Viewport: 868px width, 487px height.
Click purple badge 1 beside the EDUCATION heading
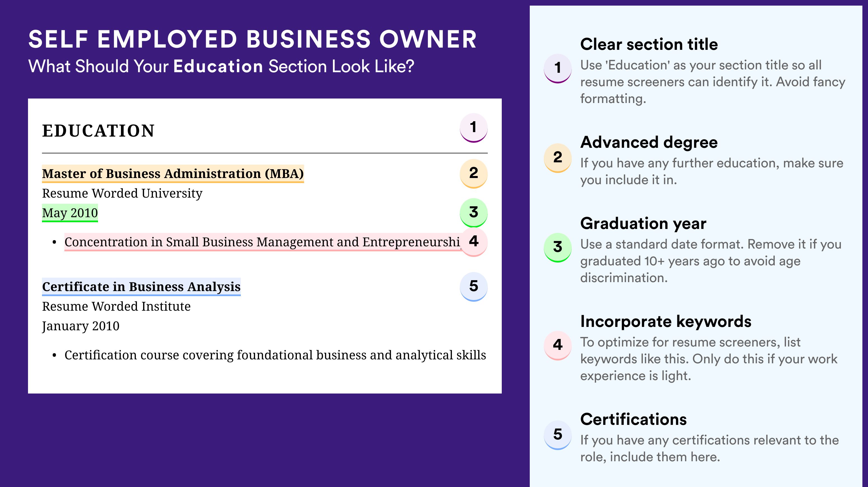coord(473,127)
